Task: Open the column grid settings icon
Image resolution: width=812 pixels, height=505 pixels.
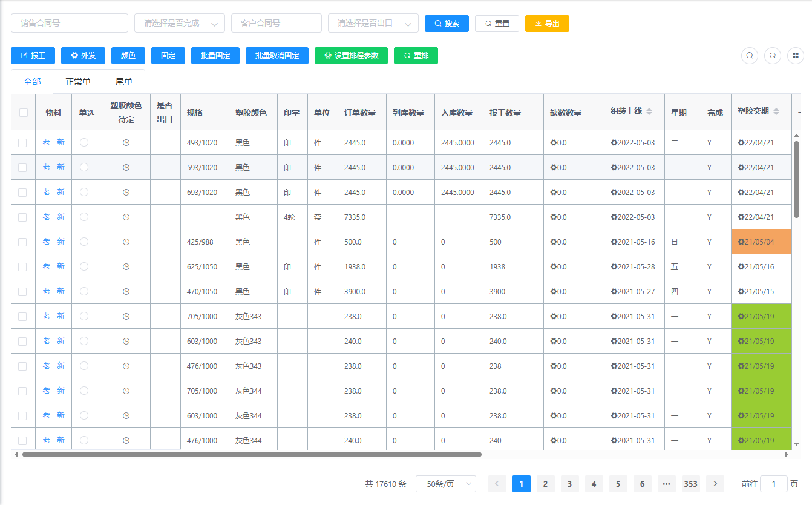Action: [x=796, y=56]
